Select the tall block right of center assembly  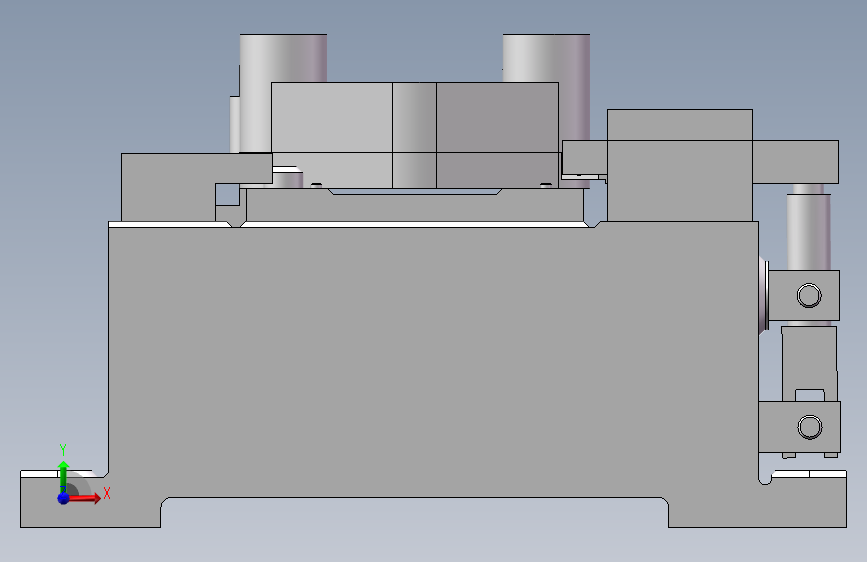click(x=680, y=165)
